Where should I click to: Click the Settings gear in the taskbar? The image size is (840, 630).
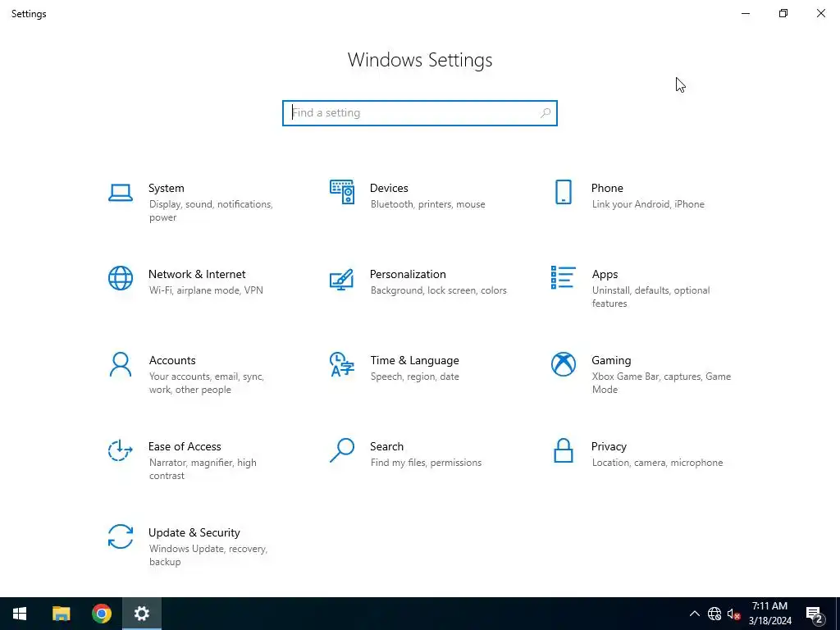141,614
